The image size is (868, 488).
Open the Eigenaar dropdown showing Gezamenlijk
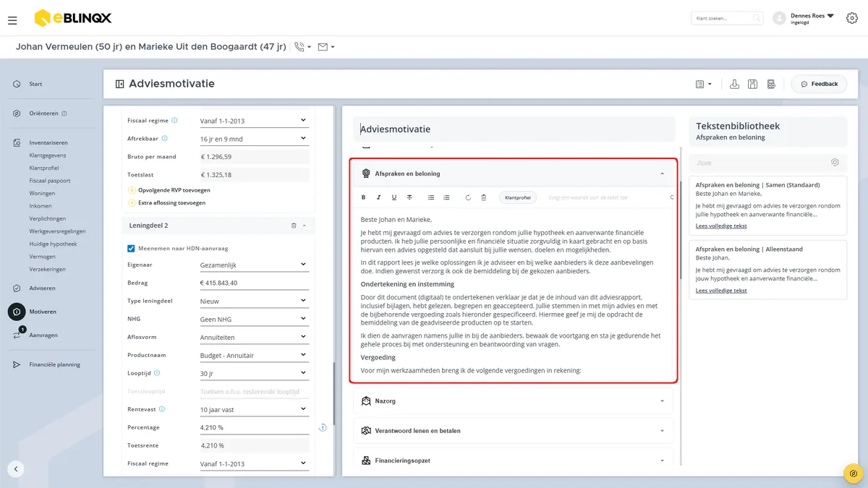pos(254,265)
